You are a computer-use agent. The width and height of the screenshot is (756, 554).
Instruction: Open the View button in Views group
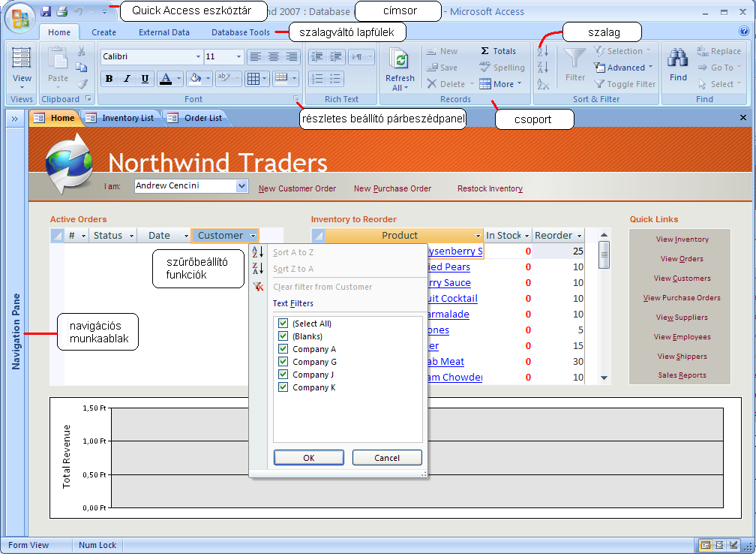click(22, 68)
